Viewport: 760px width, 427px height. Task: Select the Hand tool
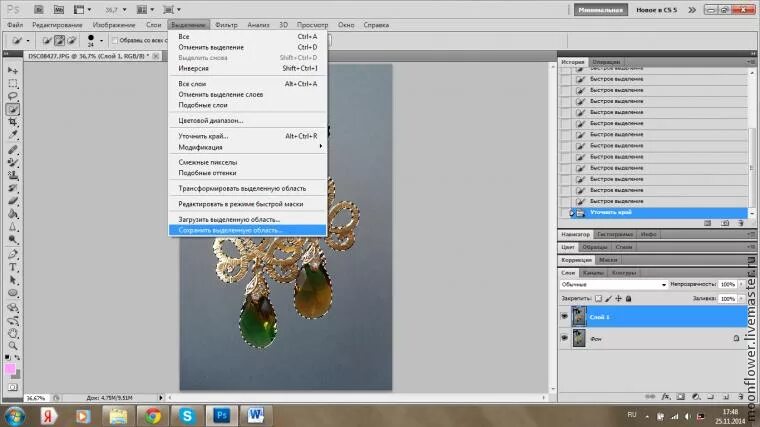point(13,333)
